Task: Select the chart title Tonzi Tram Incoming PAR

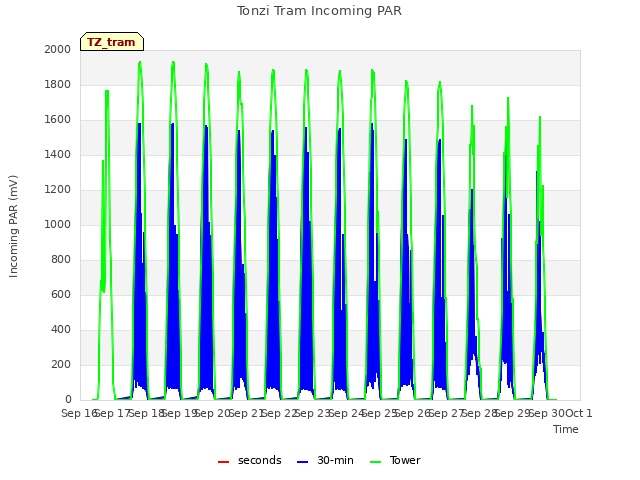Action: [x=319, y=11]
